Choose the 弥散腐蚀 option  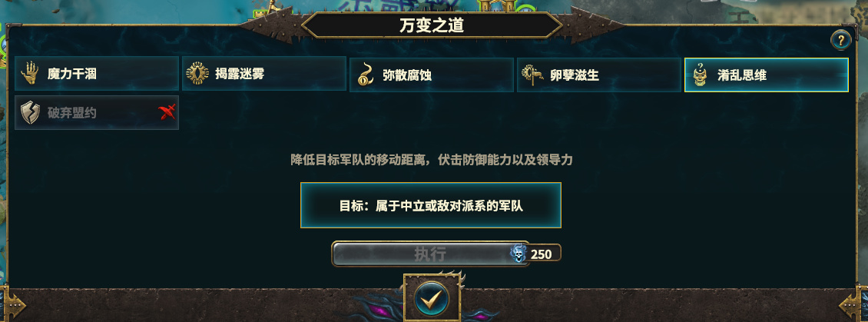(x=432, y=75)
